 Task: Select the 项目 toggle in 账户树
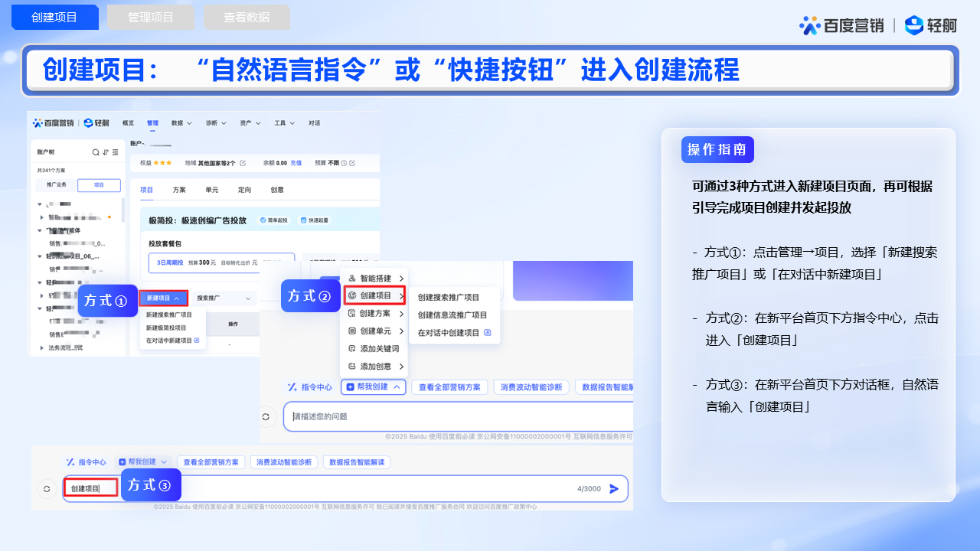pos(99,185)
